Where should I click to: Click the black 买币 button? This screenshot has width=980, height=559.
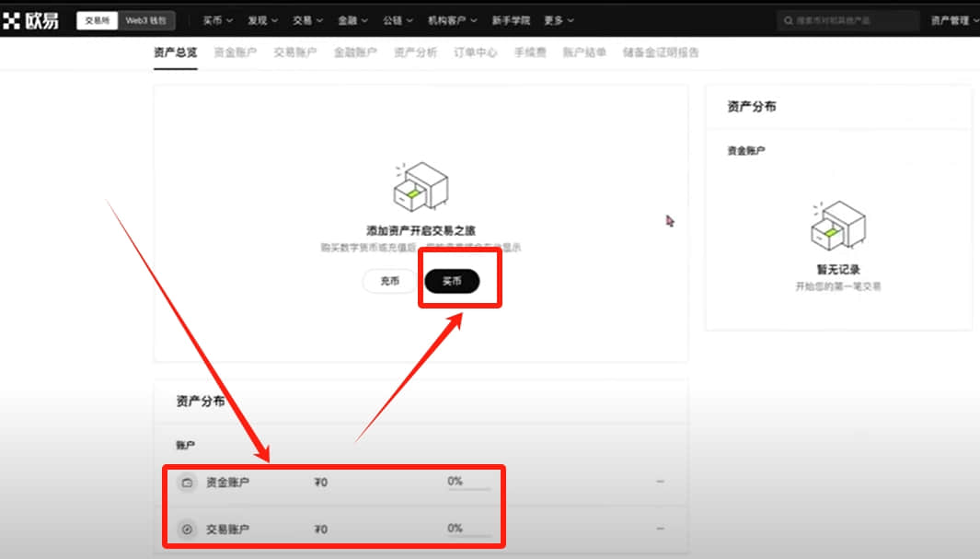[452, 282]
